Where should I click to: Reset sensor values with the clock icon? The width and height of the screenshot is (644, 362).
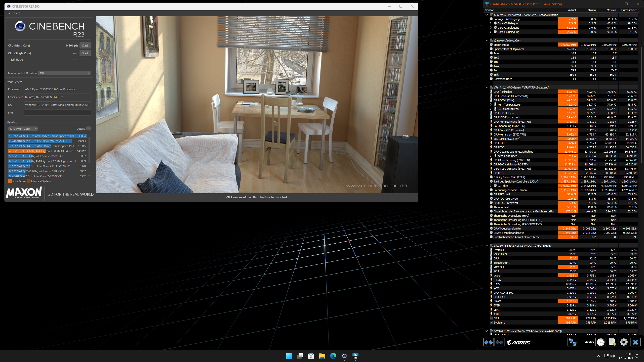(x=601, y=342)
